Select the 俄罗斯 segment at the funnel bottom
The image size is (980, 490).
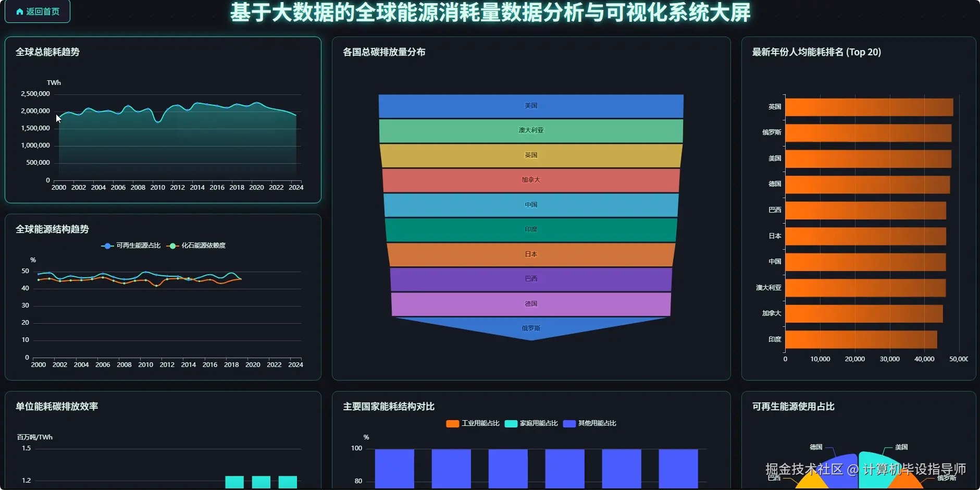tap(531, 328)
